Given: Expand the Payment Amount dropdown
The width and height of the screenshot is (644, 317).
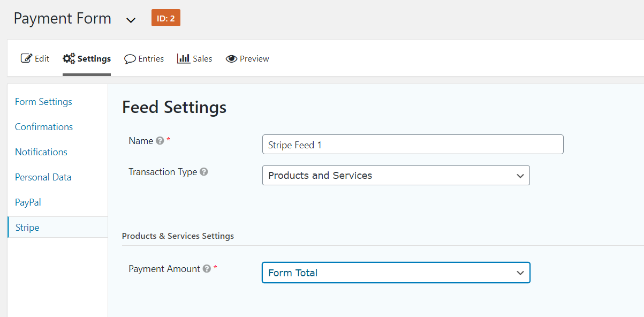Looking at the screenshot, I should click(x=396, y=273).
